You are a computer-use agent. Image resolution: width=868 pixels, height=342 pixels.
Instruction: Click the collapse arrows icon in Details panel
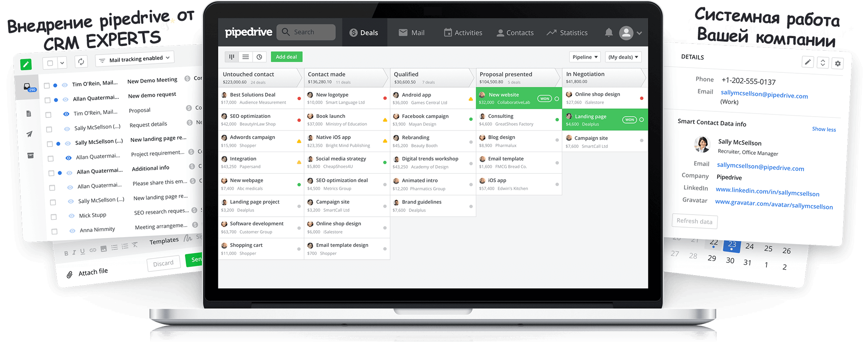click(x=823, y=63)
